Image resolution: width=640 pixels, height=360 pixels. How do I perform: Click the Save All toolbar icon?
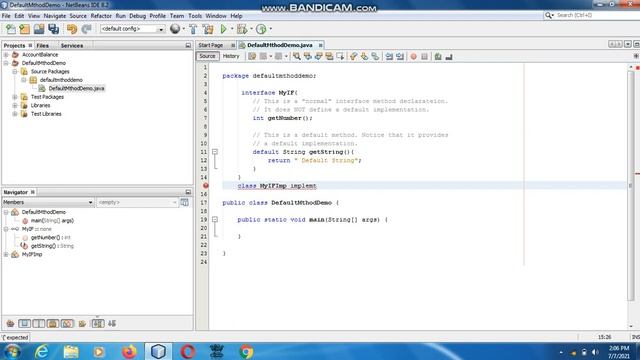[53, 29]
